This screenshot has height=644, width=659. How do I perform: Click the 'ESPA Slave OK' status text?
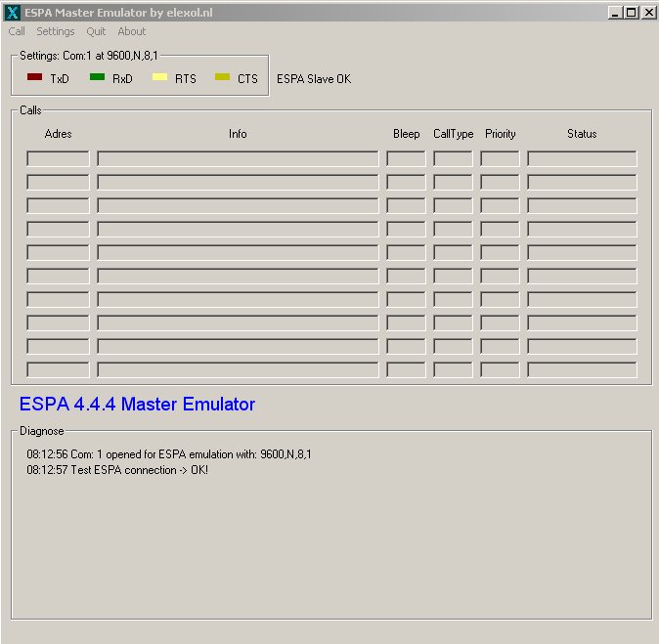click(x=314, y=79)
